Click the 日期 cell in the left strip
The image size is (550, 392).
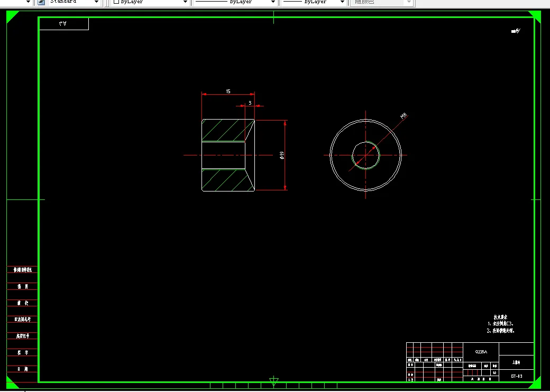[22, 369]
